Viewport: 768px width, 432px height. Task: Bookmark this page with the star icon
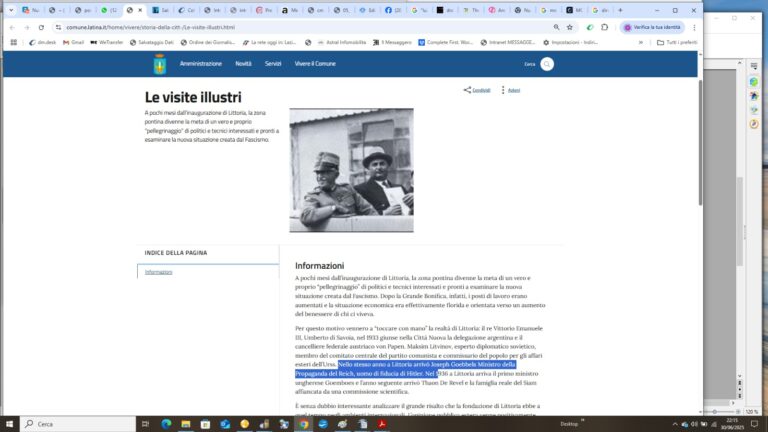[570, 27]
